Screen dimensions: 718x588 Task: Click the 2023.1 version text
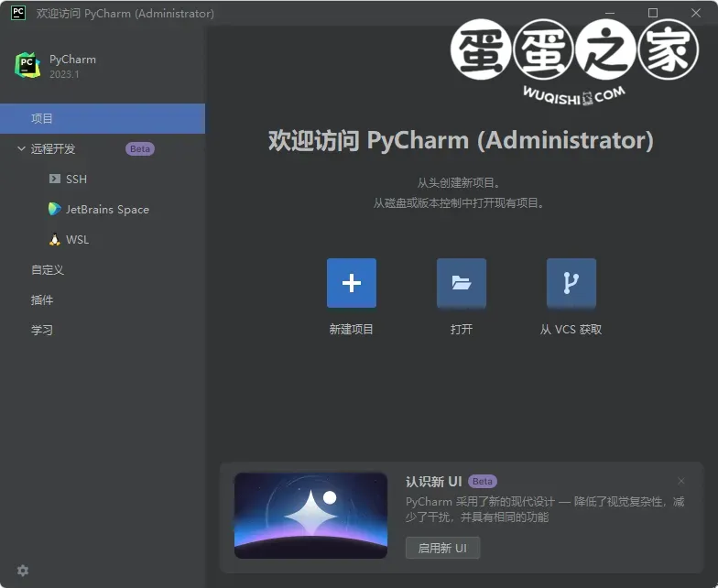click(64, 74)
